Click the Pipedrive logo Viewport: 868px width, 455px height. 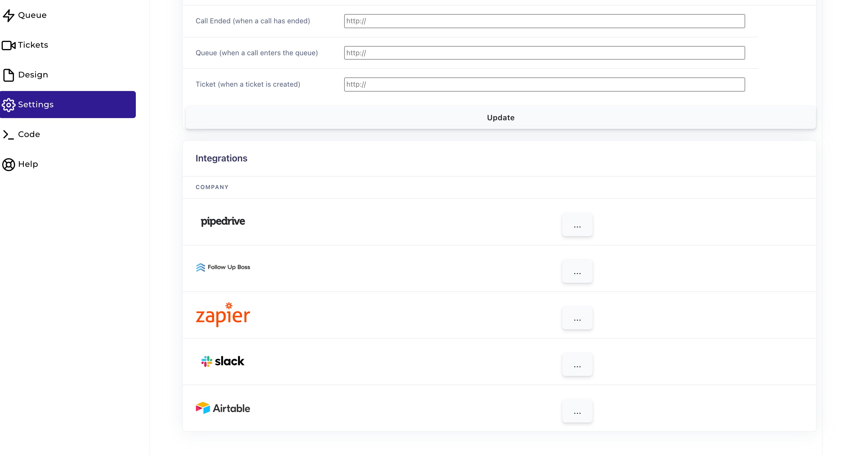[223, 221]
